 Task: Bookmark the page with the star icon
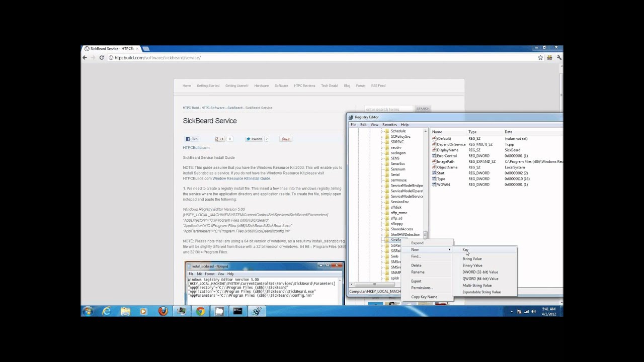coord(540,58)
